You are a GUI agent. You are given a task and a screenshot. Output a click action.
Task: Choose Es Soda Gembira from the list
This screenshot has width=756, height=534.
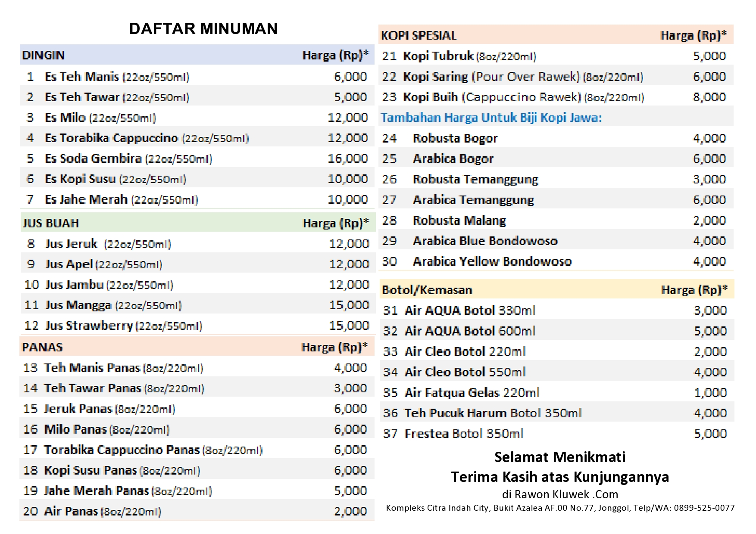pos(93,158)
